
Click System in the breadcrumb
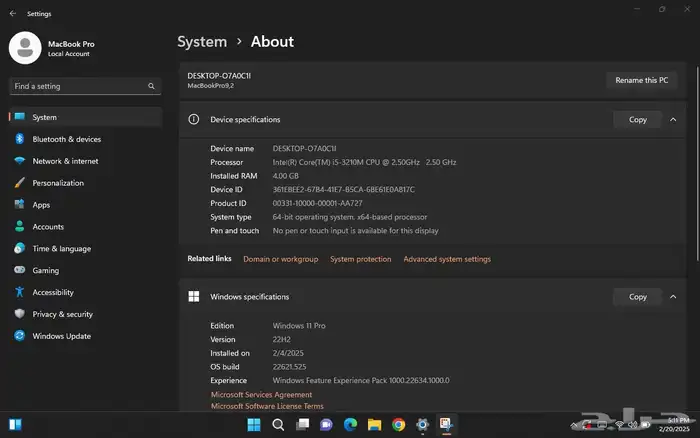point(202,42)
